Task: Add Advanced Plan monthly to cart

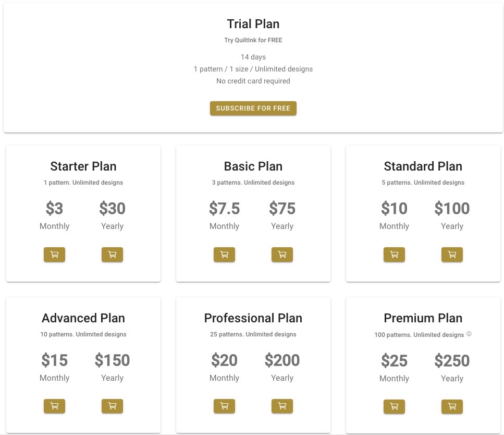Action: pyautogui.click(x=54, y=406)
